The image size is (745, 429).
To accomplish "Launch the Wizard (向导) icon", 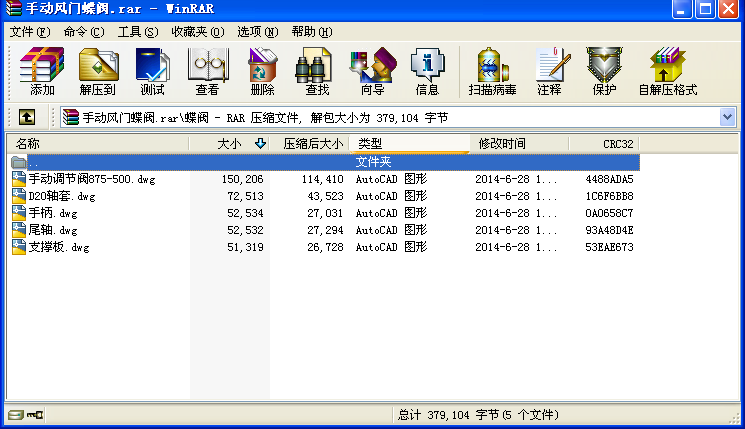I will tap(372, 70).
